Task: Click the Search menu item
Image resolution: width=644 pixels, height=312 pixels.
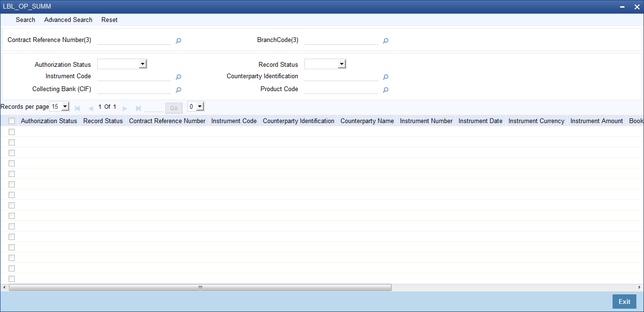Action: (25, 20)
